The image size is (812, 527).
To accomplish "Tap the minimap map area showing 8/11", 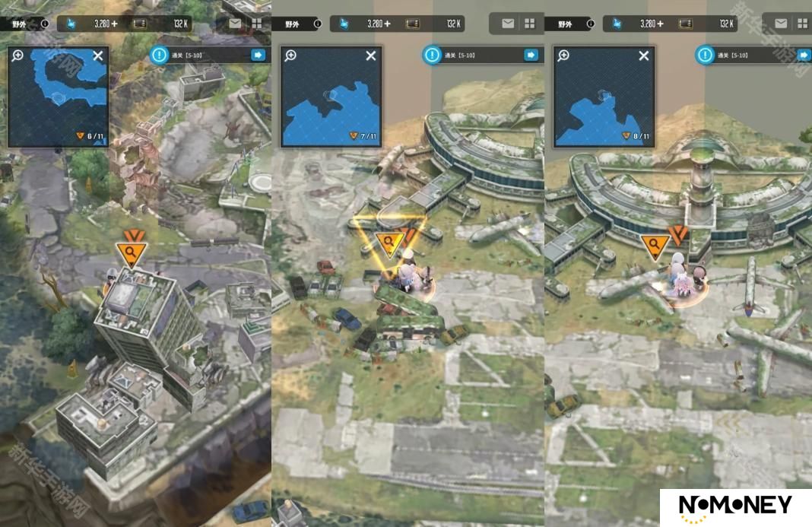I will click(x=604, y=97).
